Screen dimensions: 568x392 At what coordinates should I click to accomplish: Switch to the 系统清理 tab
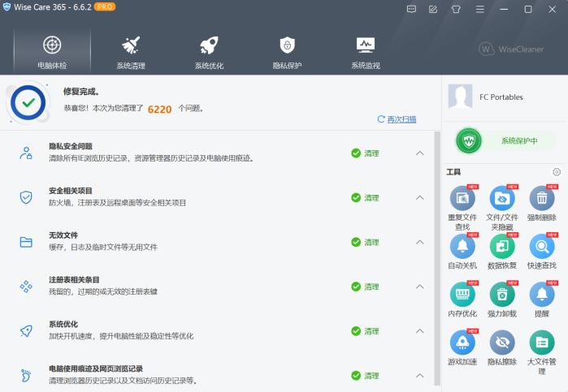pos(131,52)
